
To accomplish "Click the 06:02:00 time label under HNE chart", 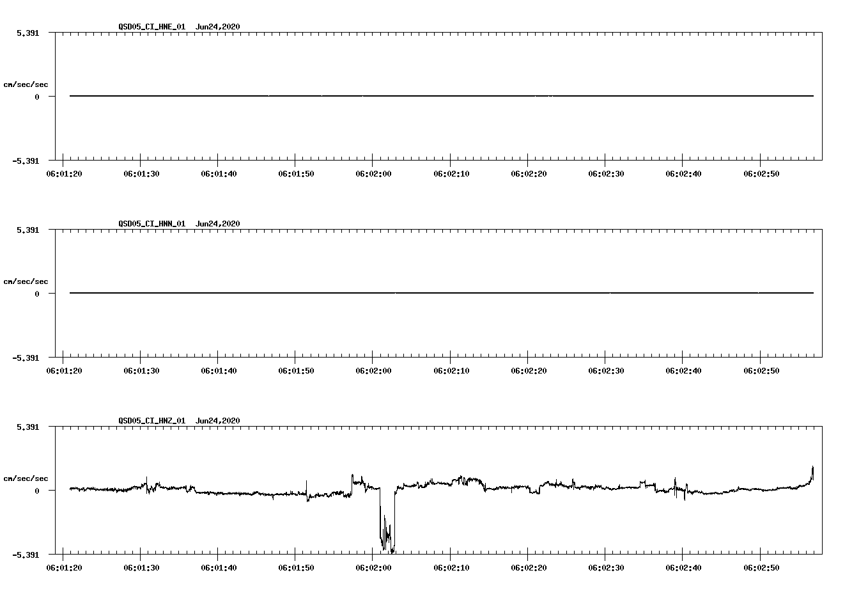I will click(x=373, y=174).
